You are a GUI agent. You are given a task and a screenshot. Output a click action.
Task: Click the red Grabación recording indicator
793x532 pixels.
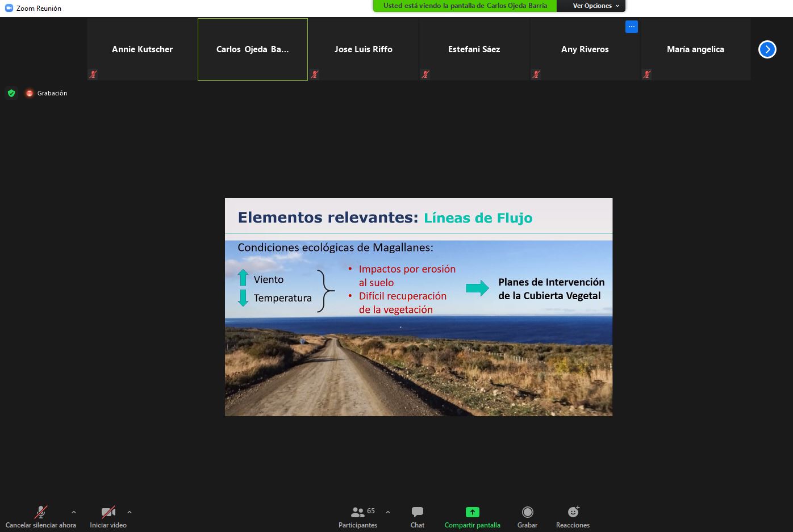pyautogui.click(x=30, y=93)
